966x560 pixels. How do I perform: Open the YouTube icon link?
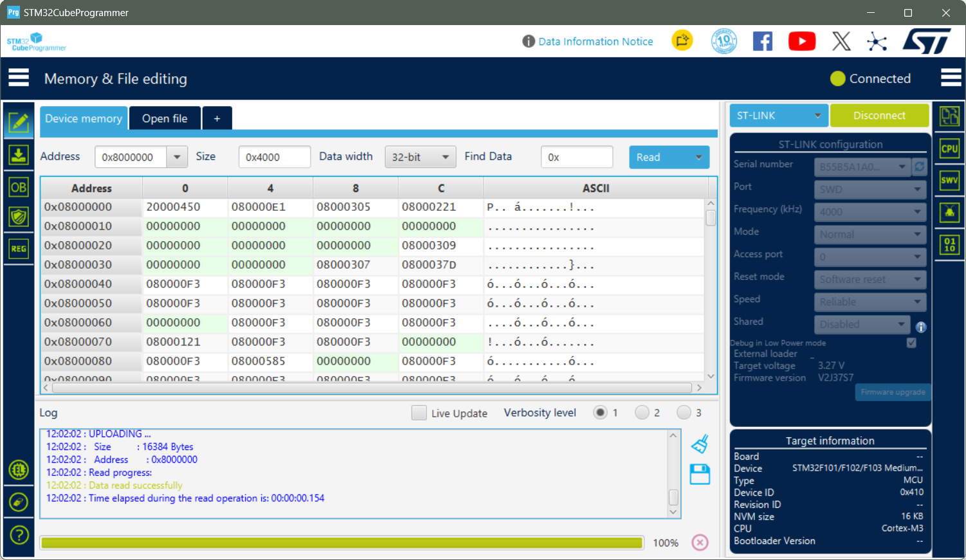tap(802, 41)
